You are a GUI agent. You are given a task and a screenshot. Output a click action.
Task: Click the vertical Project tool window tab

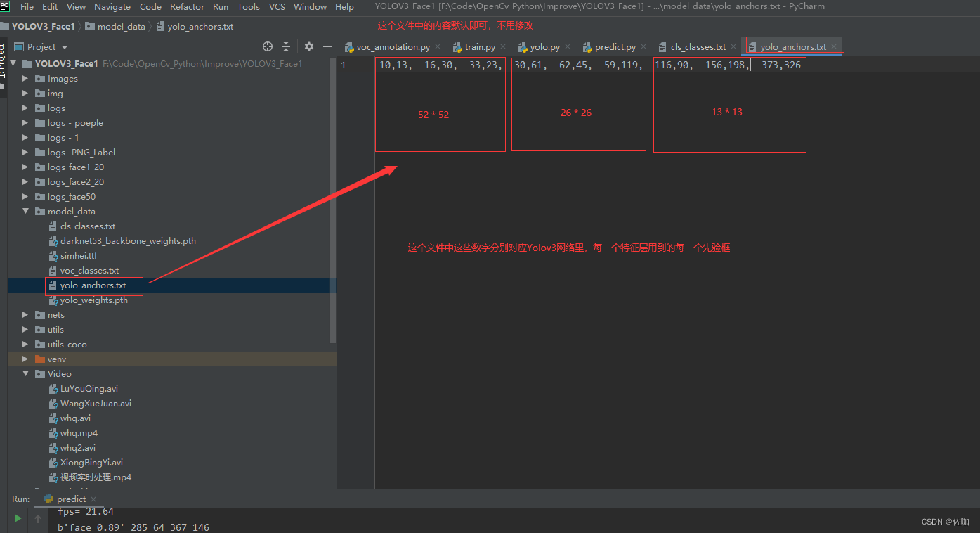coord(3,63)
